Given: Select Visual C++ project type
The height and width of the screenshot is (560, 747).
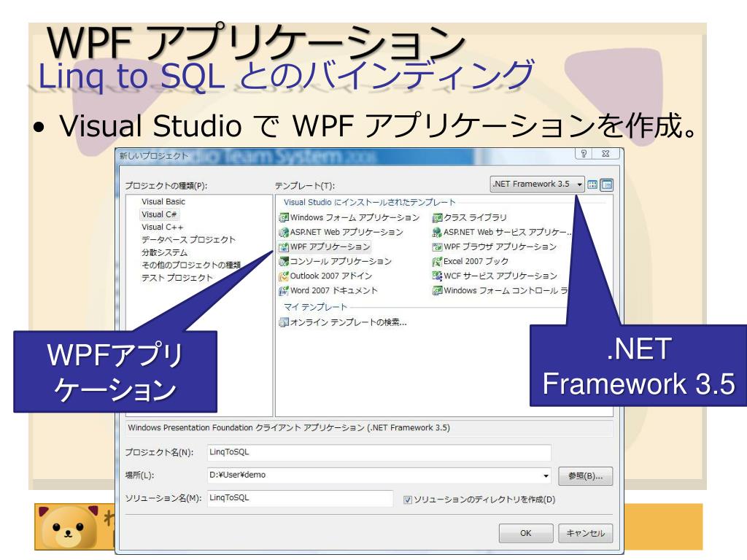Looking at the screenshot, I should click(x=162, y=227).
